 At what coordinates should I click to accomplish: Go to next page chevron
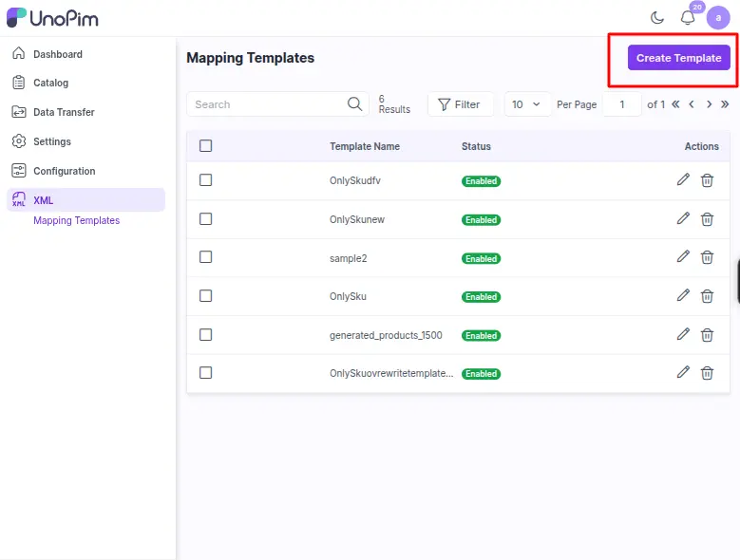[x=709, y=104]
